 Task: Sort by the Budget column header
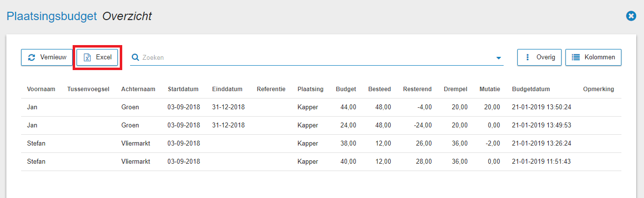pyautogui.click(x=346, y=89)
